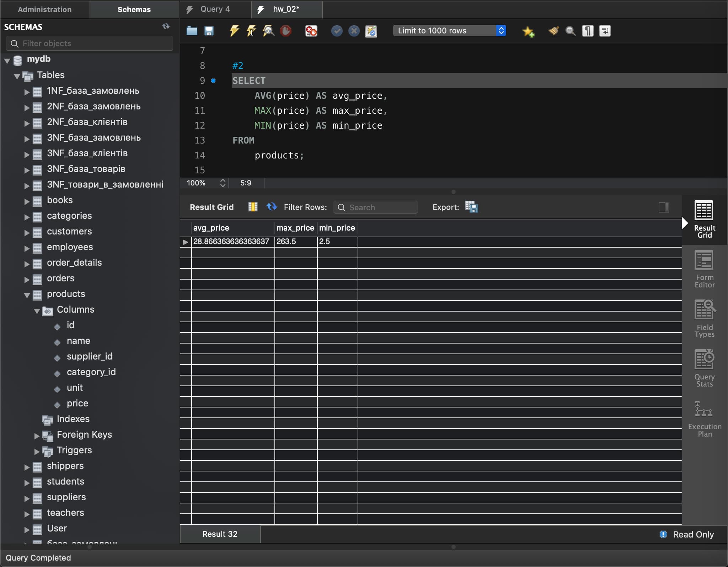The height and width of the screenshot is (567, 728).
Task: Select the order_details table
Action: (74, 263)
